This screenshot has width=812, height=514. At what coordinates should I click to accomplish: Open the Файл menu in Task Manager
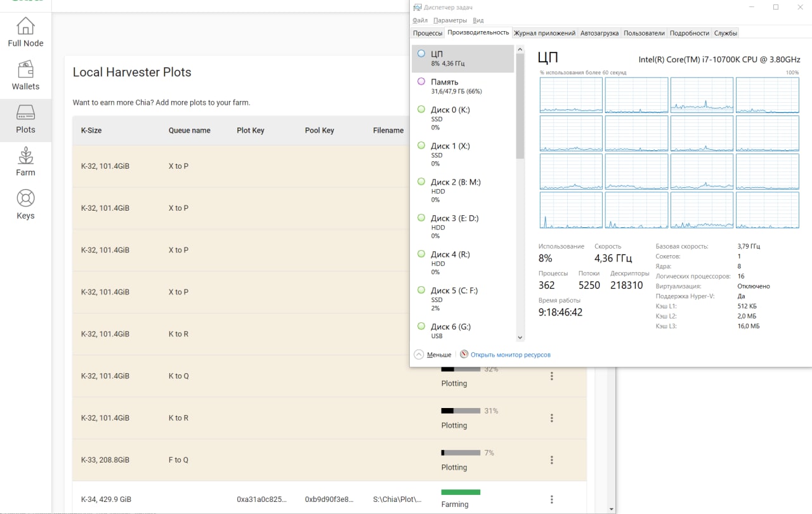[420, 20]
